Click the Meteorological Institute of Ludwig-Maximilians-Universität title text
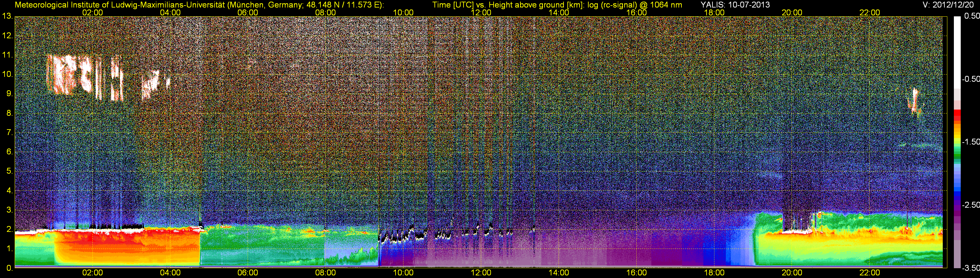The height and width of the screenshot is (278, 980). click(199, 5)
